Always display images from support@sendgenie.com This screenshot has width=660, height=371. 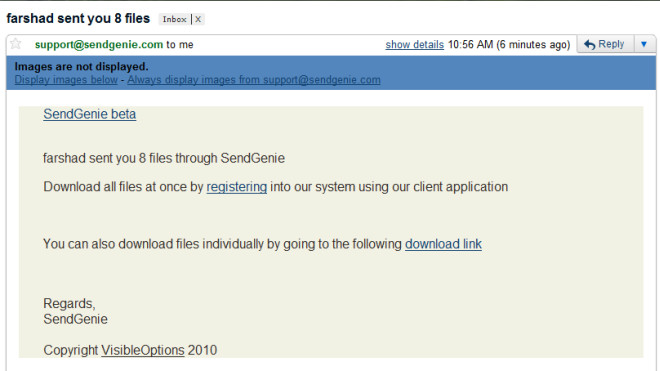point(254,80)
